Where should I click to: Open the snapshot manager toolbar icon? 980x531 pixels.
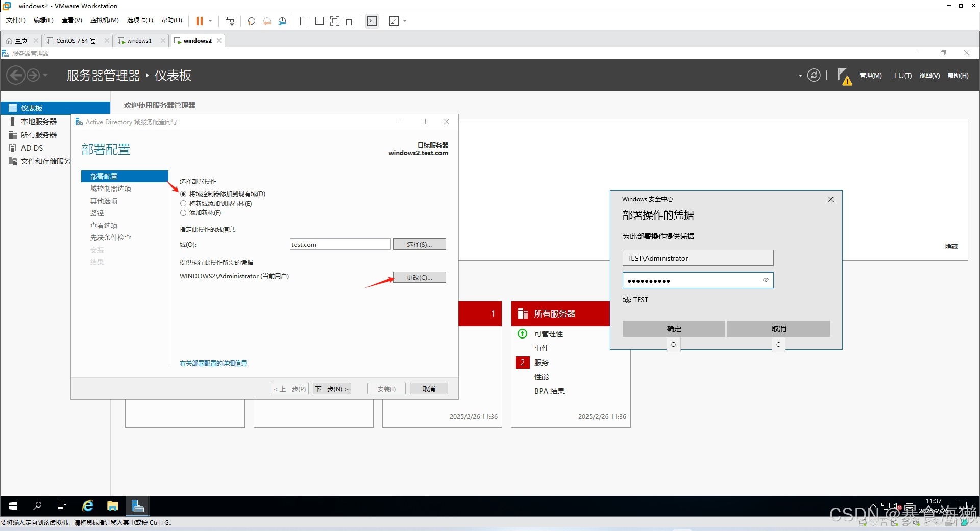pyautogui.click(x=282, y=21)
